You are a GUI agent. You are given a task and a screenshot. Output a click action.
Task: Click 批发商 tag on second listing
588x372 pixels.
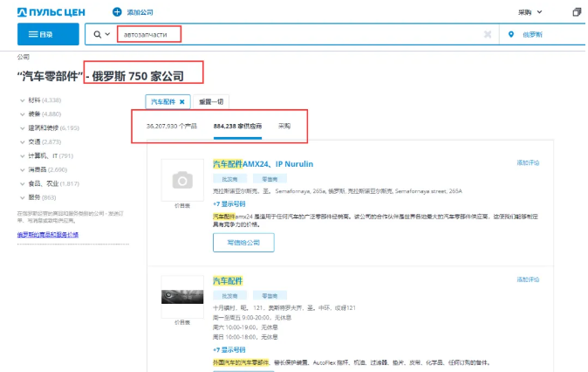tap(229, 296)
